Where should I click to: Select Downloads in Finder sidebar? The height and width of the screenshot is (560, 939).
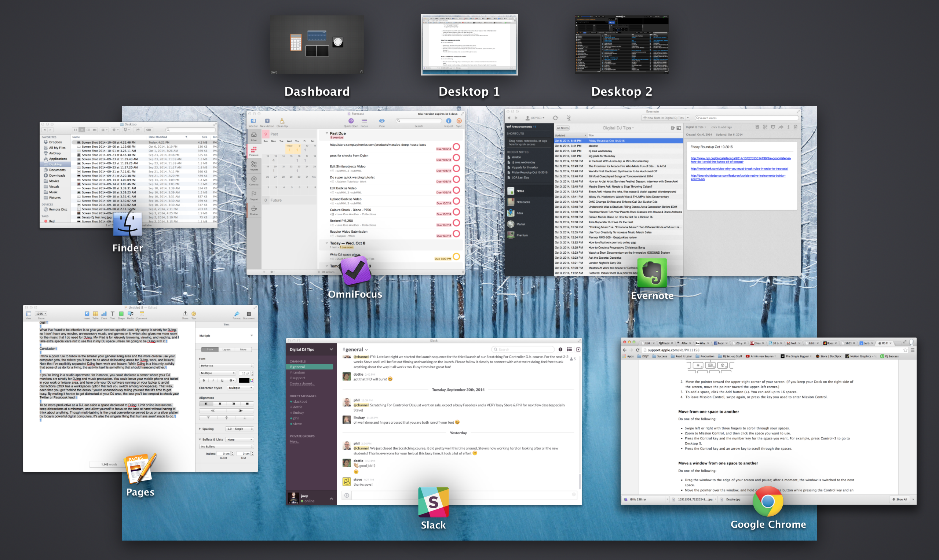coord(57,176)
